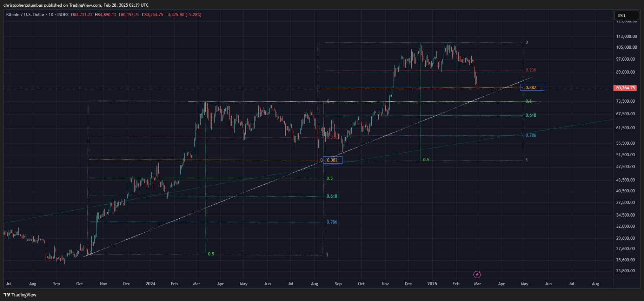This screenshot has width=644, height=301.
Task: Click the lightning bolt event icon above the time axis
Action: [x=477, y=274]
